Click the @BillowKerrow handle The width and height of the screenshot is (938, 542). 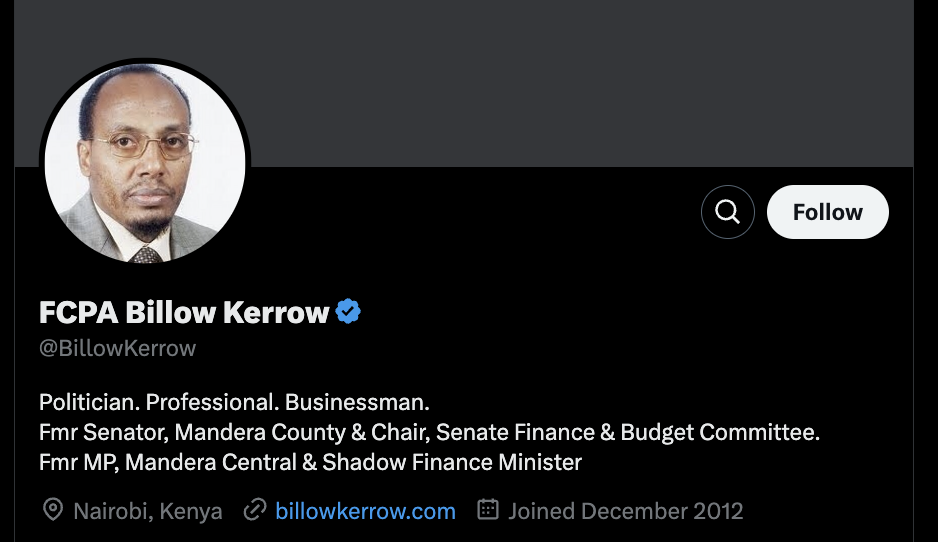pyautogui.click(x=117, y=348)
